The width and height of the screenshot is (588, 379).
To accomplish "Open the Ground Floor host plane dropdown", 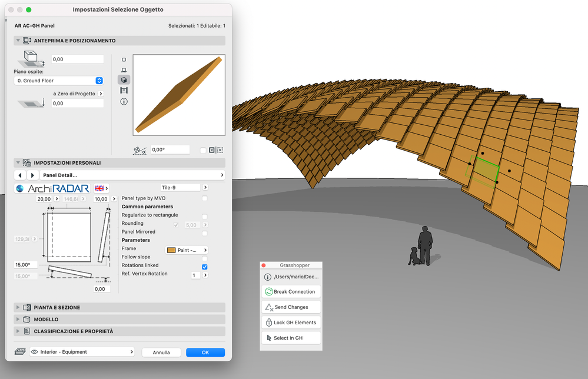I will pyautogui.click(x=58, y=80).
